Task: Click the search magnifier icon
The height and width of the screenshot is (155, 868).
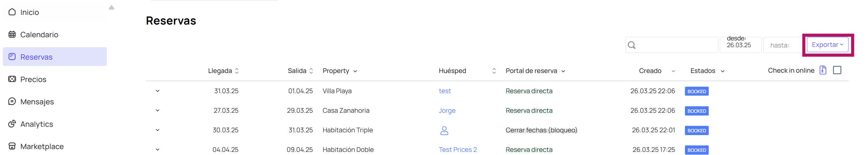Action: pos(632,45)
